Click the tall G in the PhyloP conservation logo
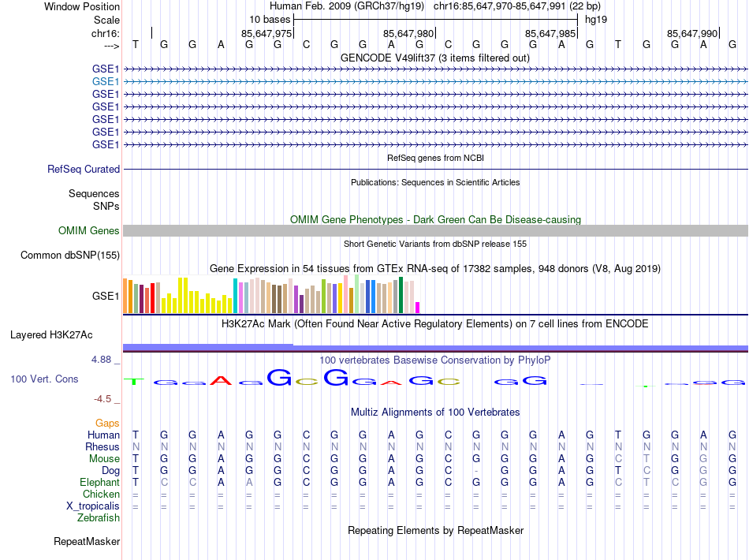Image resolution: width=749 pixels, height=560 pixels. pyautogui.click(x=279, y=378)
